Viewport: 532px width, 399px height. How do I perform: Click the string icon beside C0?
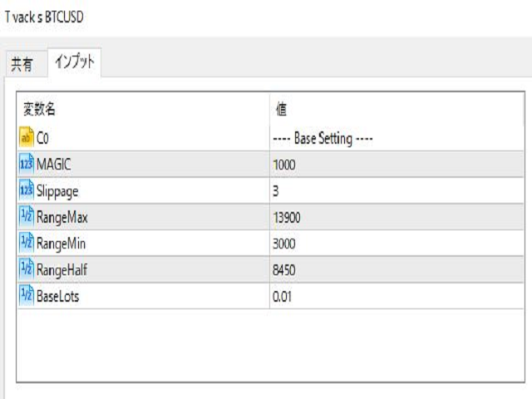click(26, 139)
